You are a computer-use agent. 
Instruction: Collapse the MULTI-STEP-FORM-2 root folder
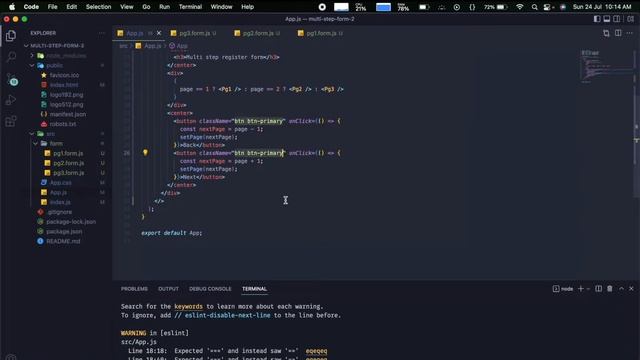click(x=57, y=46)
